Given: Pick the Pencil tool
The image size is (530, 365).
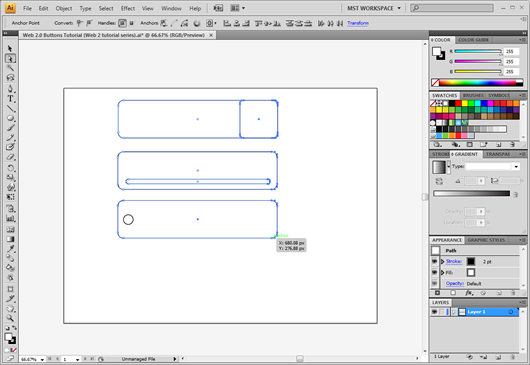Looking at the screenshot, I should tap(10, 138).
